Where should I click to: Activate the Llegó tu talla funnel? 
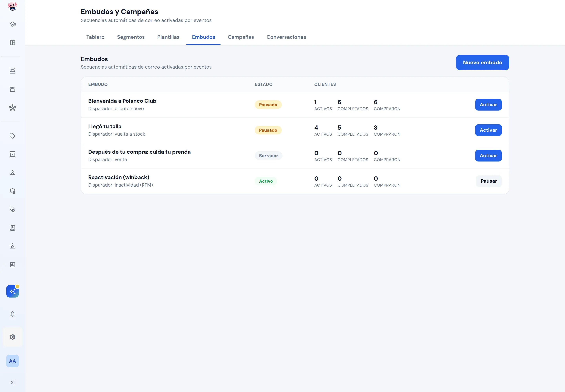[488, 130]
